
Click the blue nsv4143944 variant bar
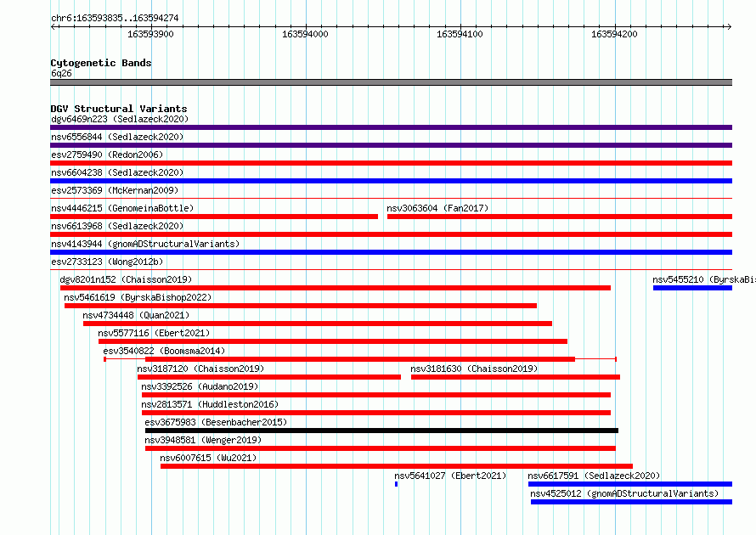391,252
